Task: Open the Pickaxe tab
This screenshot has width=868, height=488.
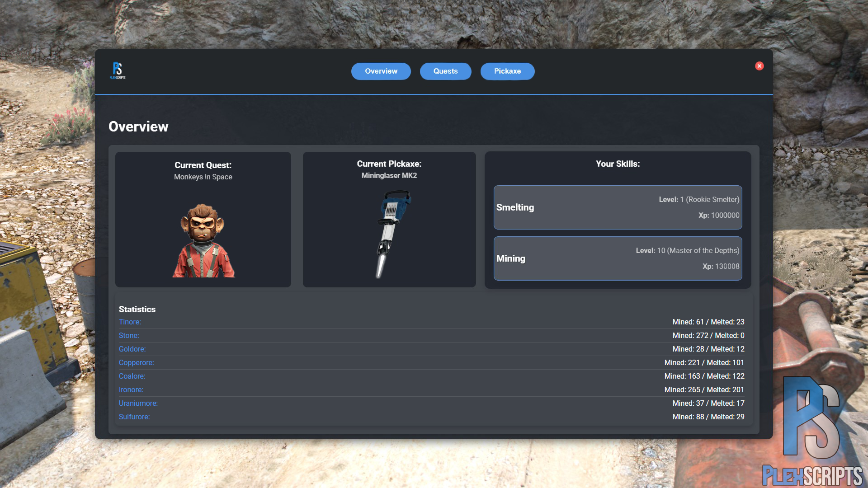Action: (507, 71)
